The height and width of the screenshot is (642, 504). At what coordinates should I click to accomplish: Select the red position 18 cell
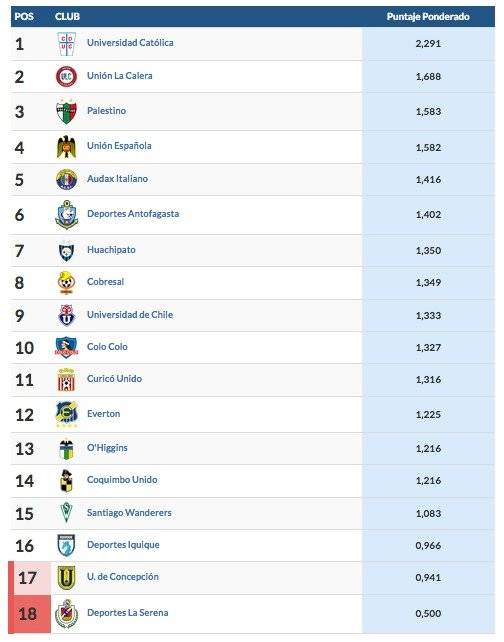[x=30, y=614]
